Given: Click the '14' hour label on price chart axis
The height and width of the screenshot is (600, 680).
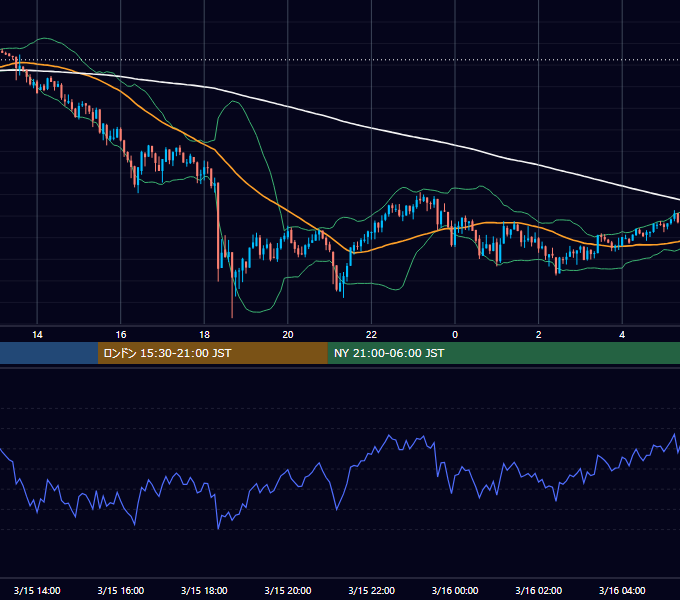Looking at the screenshot, I should click(x=37, y=335).
